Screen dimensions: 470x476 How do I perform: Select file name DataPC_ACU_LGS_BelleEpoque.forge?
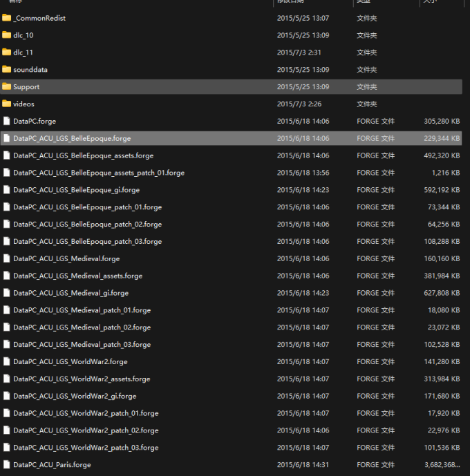point(72,138)
